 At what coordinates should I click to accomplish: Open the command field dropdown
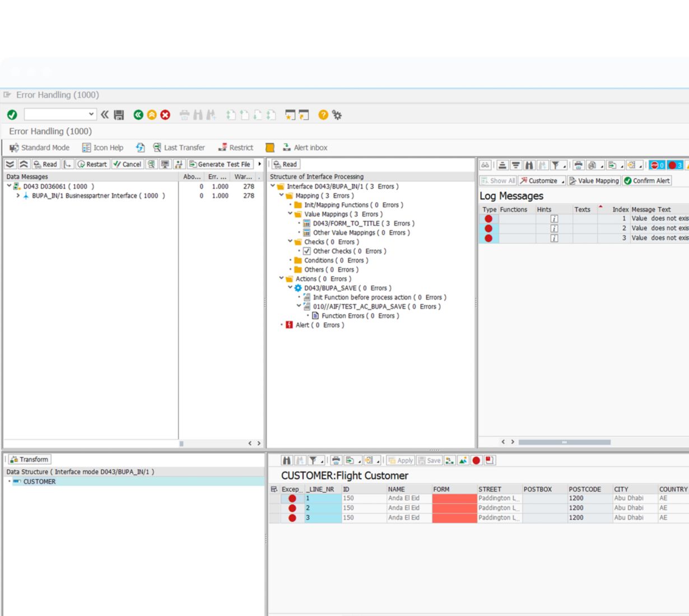pos(91,114)
